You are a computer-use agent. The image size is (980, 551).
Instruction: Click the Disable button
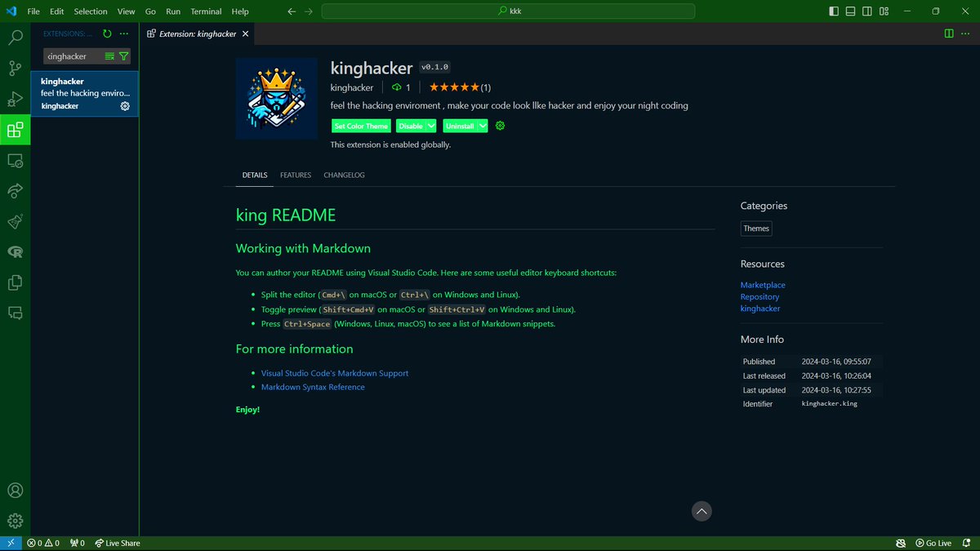click(411, 126)
